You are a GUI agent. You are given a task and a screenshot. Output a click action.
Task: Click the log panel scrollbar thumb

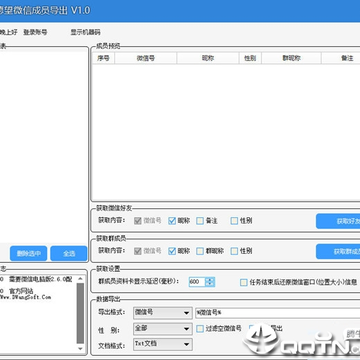click(80, 313)
